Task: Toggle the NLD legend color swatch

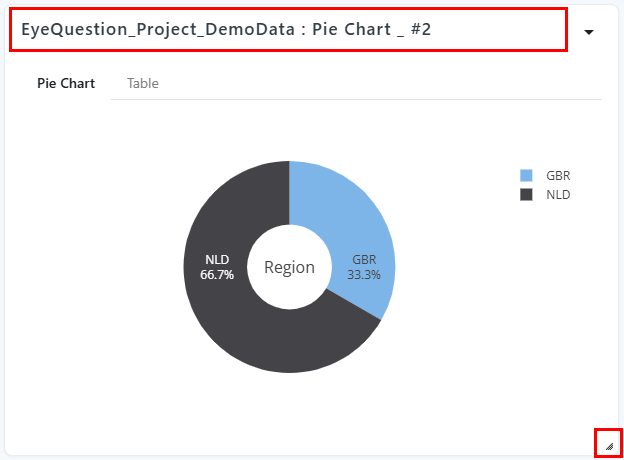Action: tap(526, 195)
